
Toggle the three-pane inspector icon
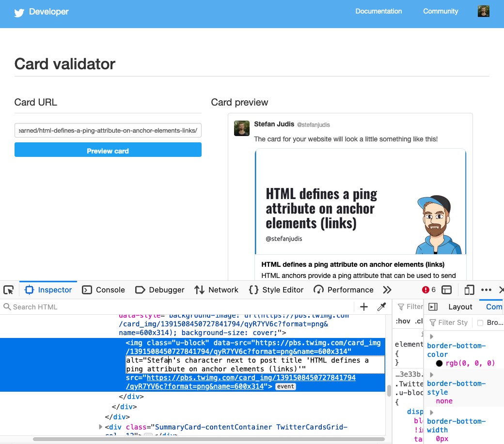coord(433,307)
